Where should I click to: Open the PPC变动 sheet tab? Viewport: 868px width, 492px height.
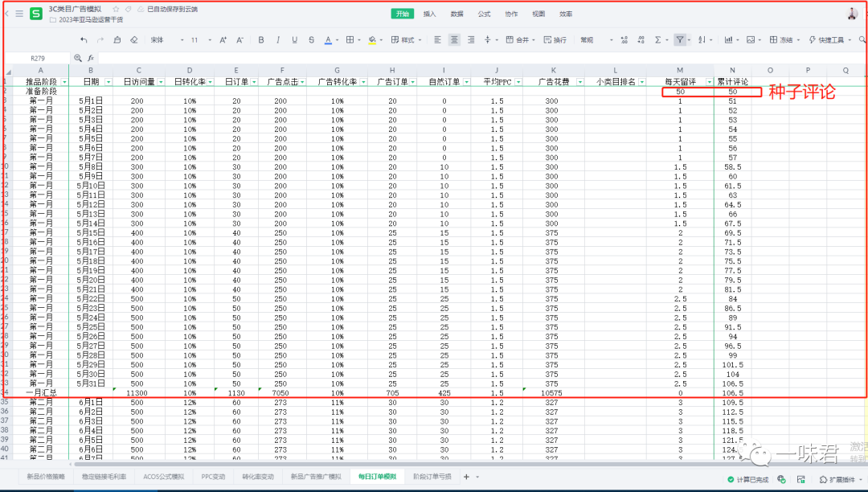click(213, 477)
